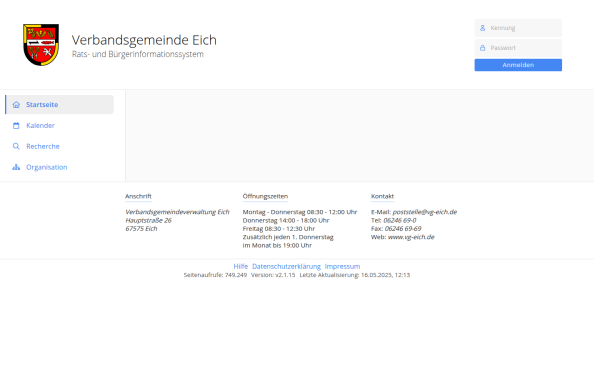Focus the Kennung input field
This screenshot has width=600, height=375.
(518, 28)
